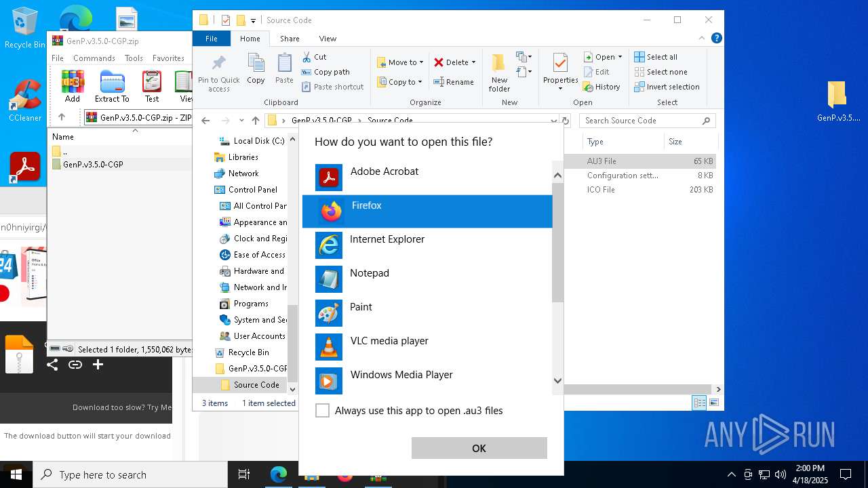This screenshot has width=868, height=488.
Task: Select Control Panel in navigation tree
Action: (252, 190)
